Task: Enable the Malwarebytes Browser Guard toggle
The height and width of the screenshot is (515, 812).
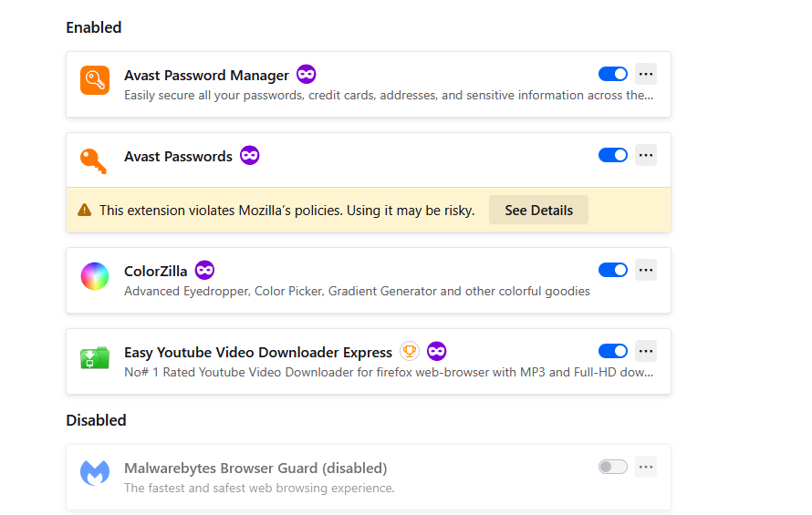Action: click(x=612, y=467)
